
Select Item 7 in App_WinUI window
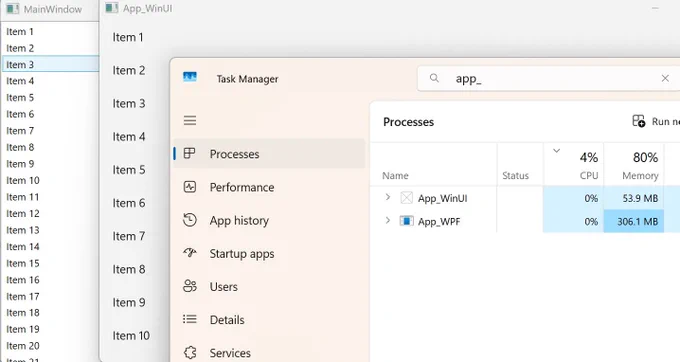pos(129,236)
